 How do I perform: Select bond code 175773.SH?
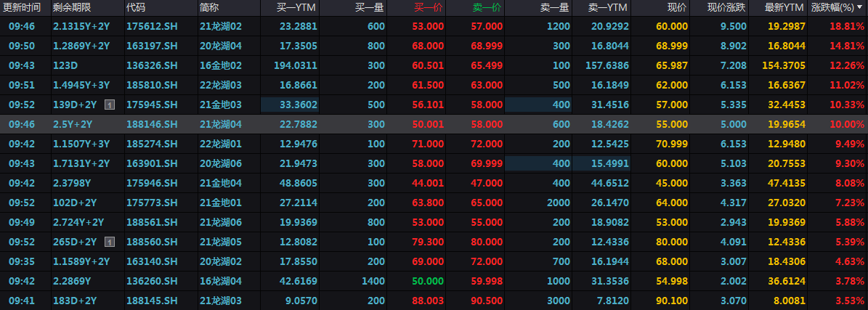pyautogui.click(x=153, y=203)
